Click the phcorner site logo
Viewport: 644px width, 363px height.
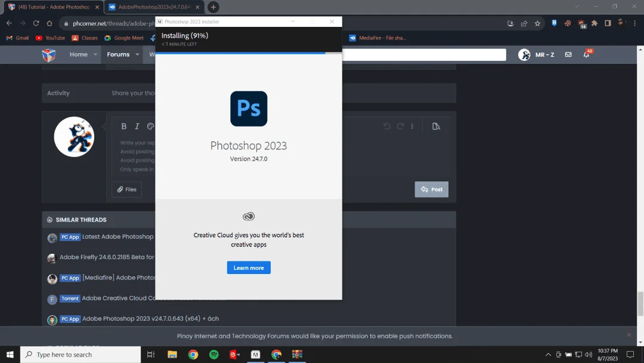pos(48,55)
